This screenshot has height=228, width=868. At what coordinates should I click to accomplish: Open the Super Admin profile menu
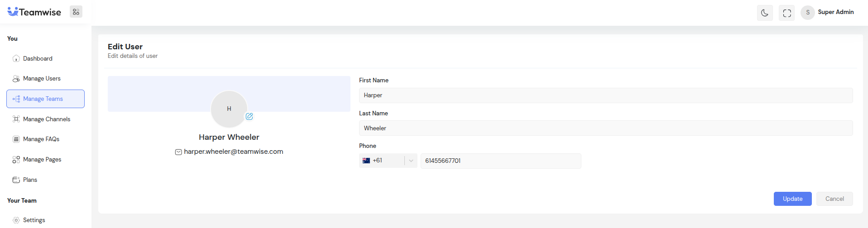pos(828,12)
